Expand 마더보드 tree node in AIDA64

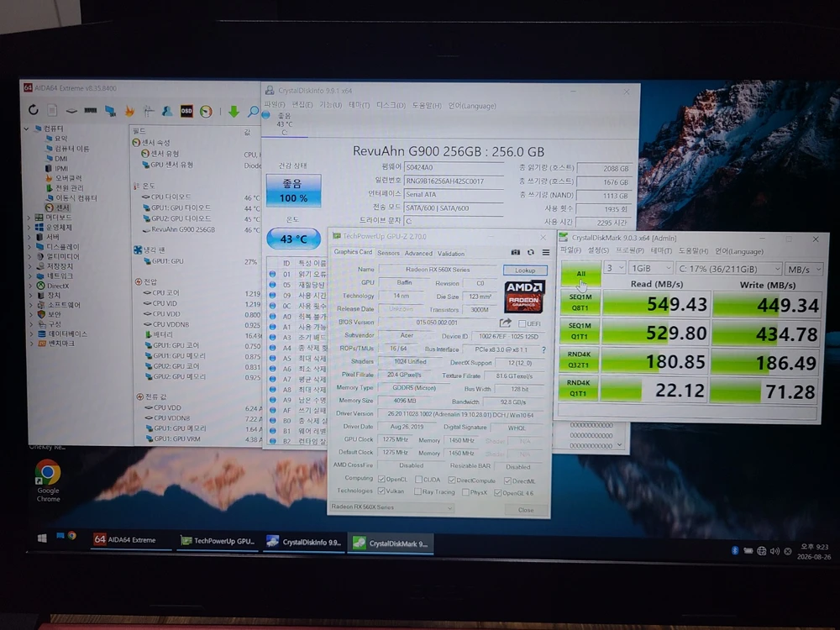point(29,218)
